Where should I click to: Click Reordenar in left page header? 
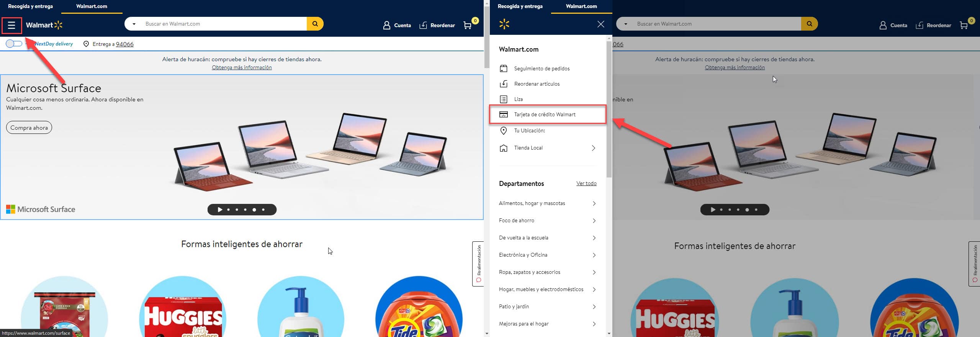[x=437, y=25]
